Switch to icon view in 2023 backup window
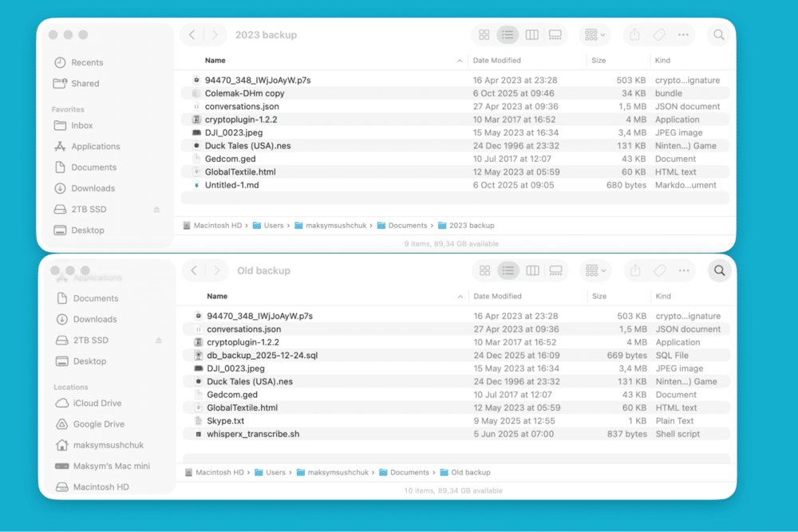Viewport: 798px width, 532px height. point(484,34)
